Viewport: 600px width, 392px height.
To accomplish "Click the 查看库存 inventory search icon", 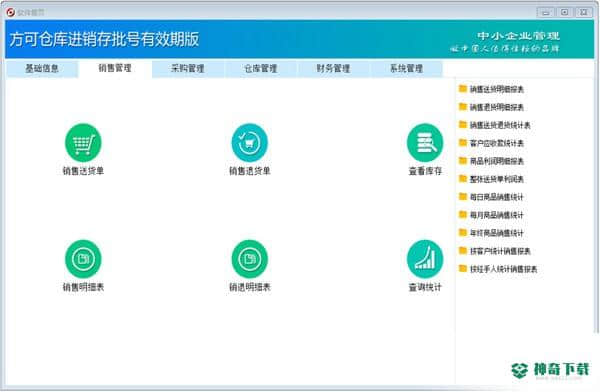I will [425, 142].
